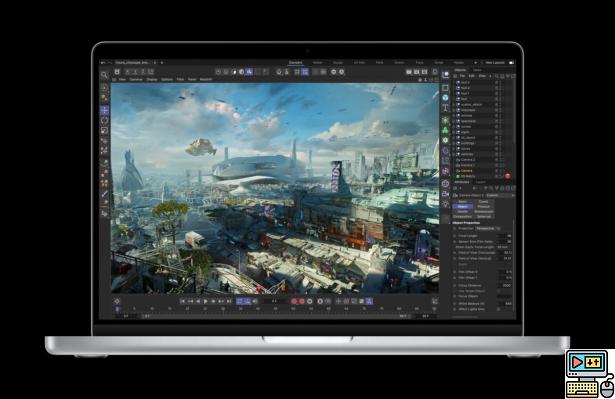Add a Light object from right palette
This screenshot has height=399, width=615.
[446, 204]
